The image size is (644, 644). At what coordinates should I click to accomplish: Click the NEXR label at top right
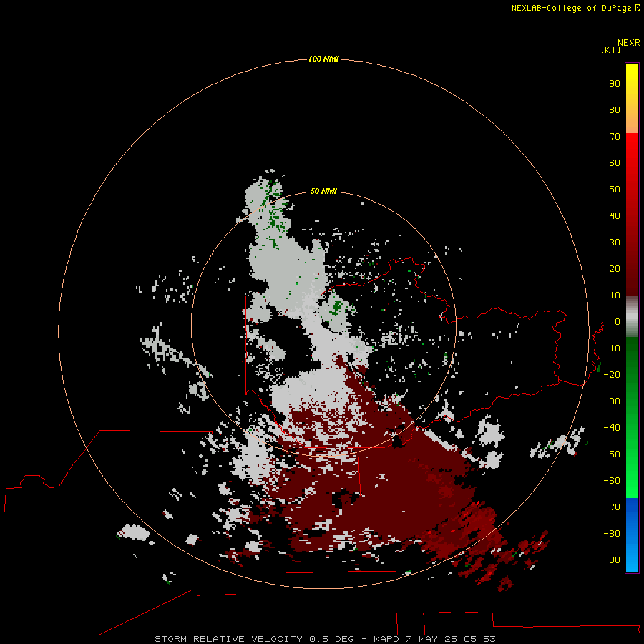pyautogui.click(x=628, y=43)
